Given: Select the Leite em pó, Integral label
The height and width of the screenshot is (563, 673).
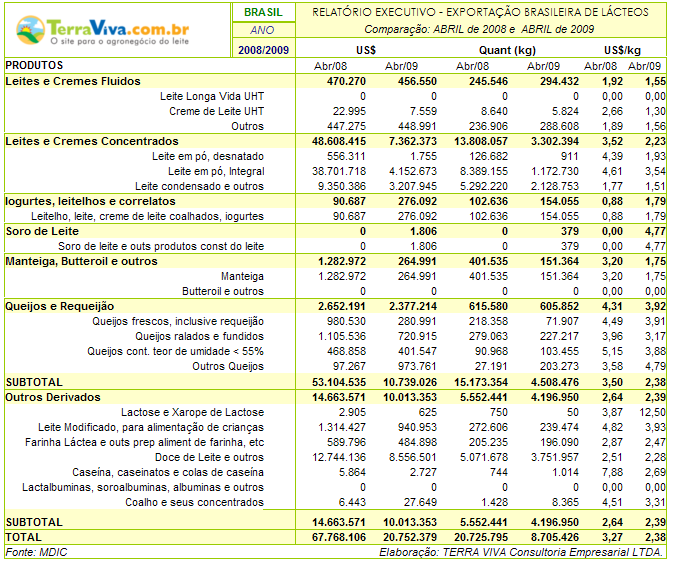Looking at the screenshot, I should pyautogui.click(x=216, y=171).
